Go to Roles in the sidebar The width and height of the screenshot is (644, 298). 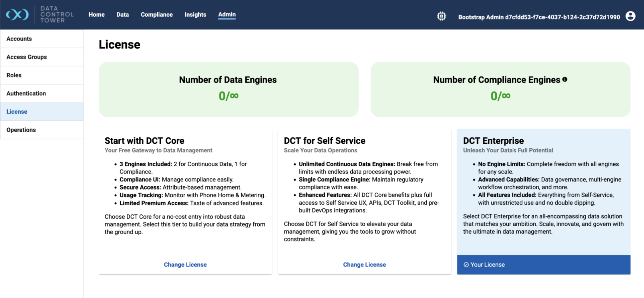14,75
